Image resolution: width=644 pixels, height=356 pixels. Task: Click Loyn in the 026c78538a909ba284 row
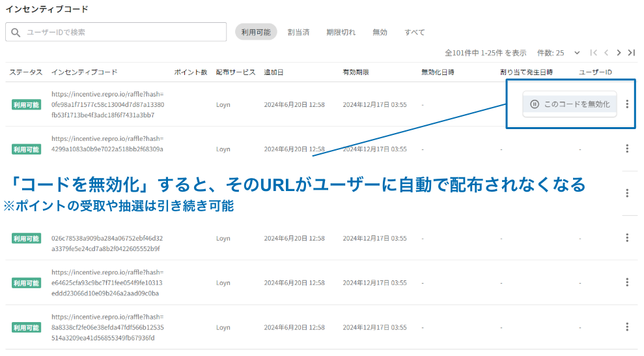pyautogui.click(x=223, y=239)
